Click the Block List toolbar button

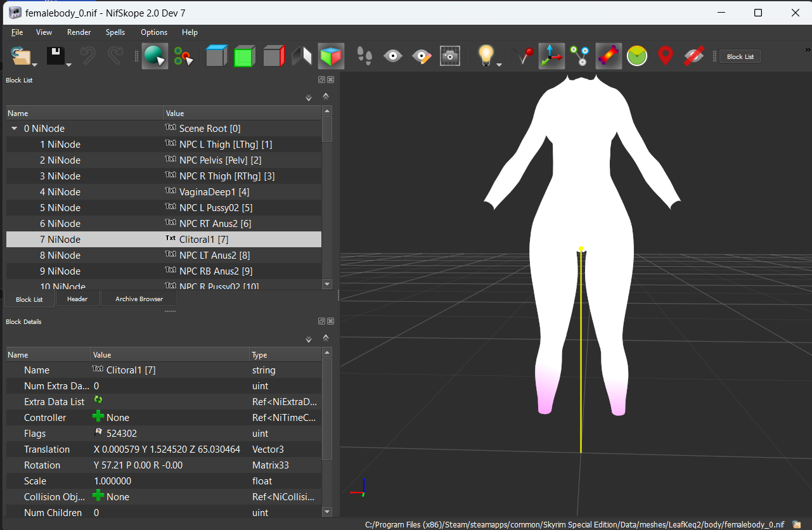740,56
